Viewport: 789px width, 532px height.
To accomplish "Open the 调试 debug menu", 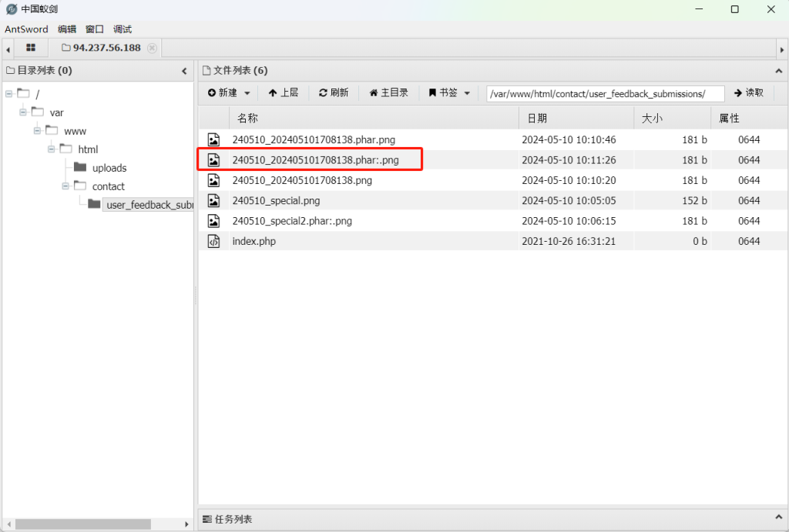I will point(123,29).
